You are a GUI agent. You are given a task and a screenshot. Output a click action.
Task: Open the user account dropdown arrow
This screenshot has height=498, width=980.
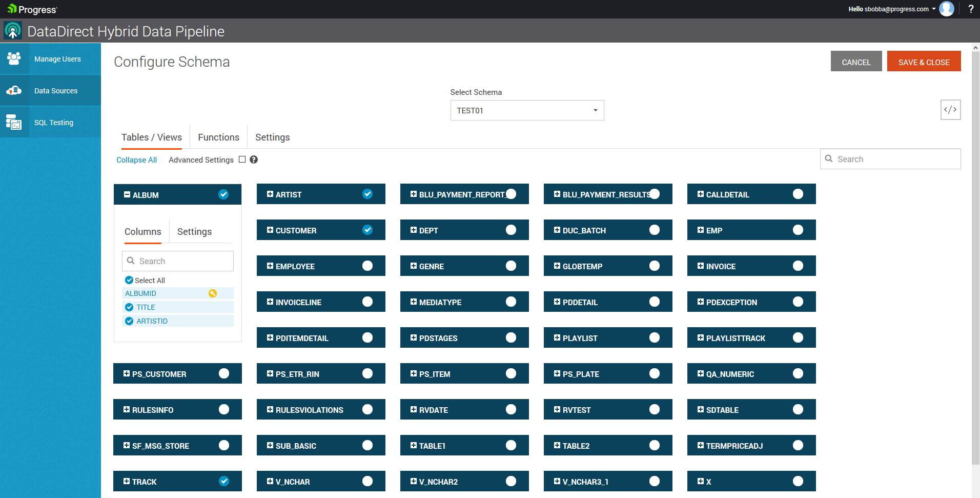pos(934,9)
